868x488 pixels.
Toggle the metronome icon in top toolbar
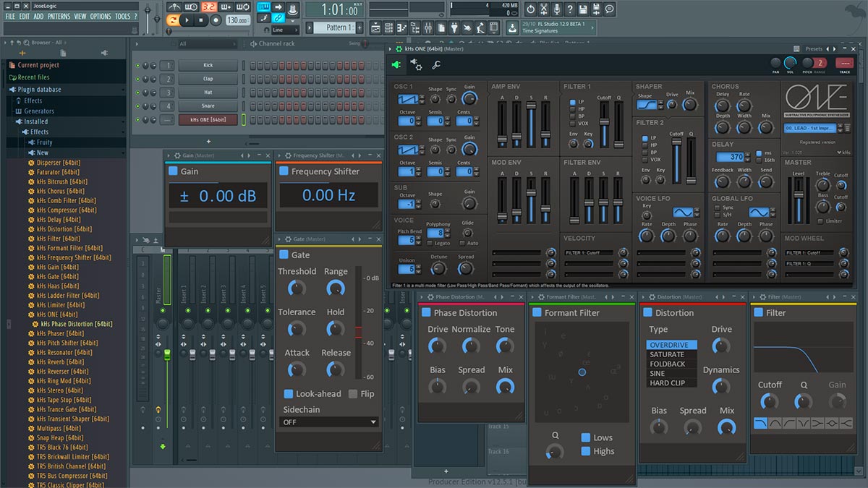[x=173, y=7]
